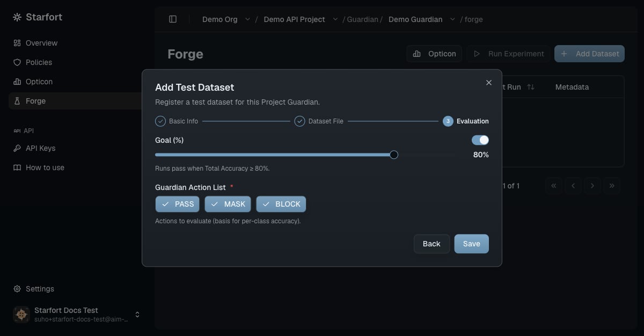Save the test dataset
This screenshot has height=336, width=644.
[472, 244]
